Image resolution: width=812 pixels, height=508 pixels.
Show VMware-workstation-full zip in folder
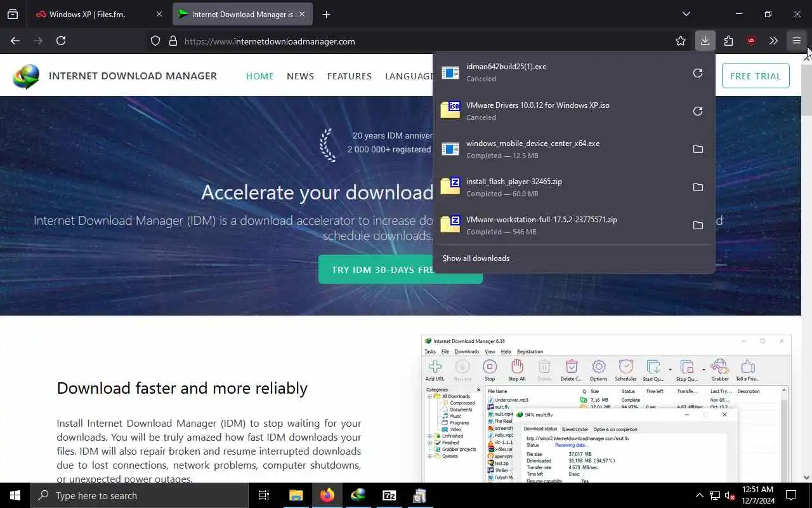pos(698,225)
